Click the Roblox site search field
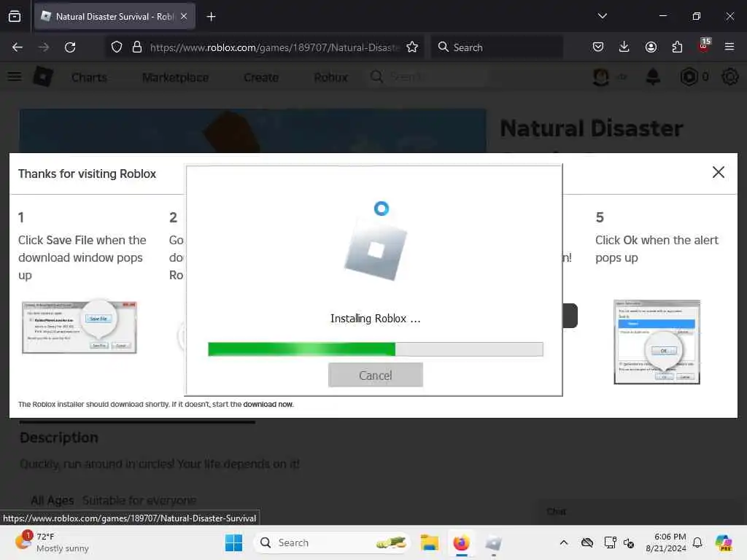Screen dimensions: 747x560 point(427,77)
